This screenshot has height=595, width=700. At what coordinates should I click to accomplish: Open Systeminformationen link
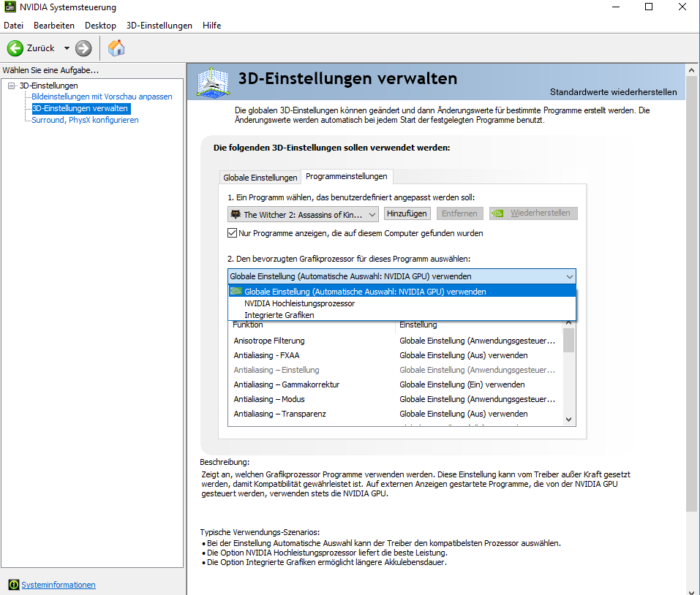click(x=59, y=585)
